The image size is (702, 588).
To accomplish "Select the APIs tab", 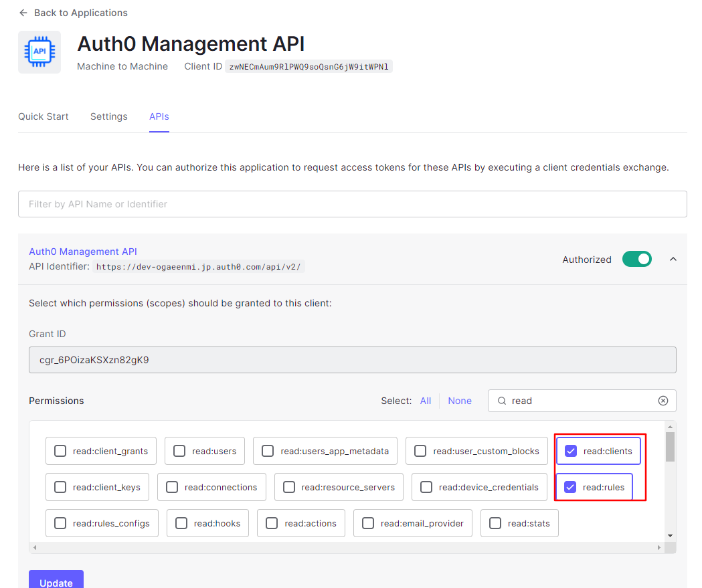I will [159, 116].
